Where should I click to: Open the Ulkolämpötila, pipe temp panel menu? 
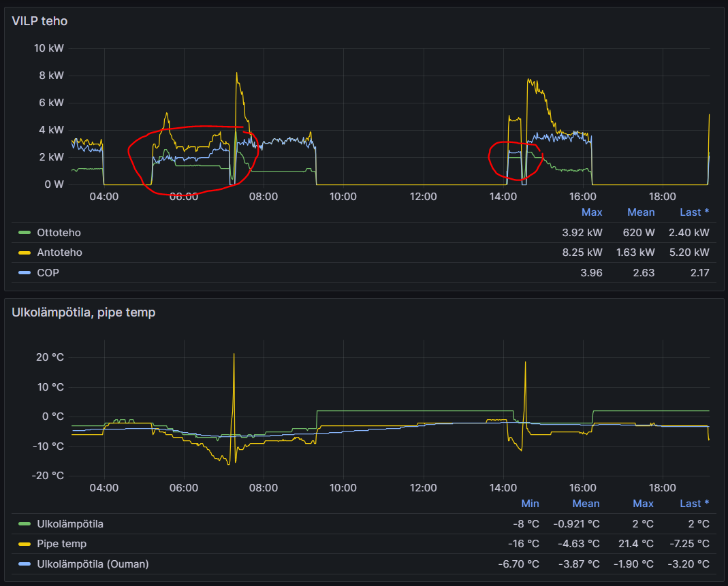[x=83, y=312]
